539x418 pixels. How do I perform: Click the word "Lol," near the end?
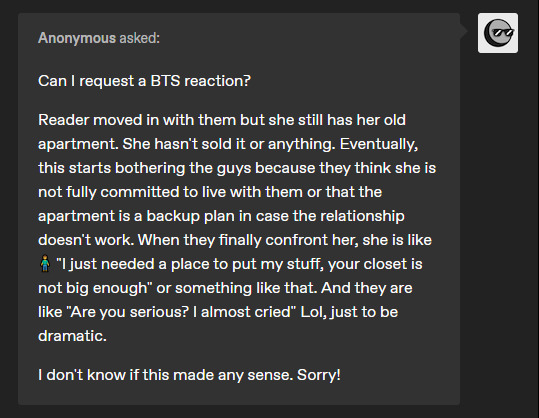314,312
